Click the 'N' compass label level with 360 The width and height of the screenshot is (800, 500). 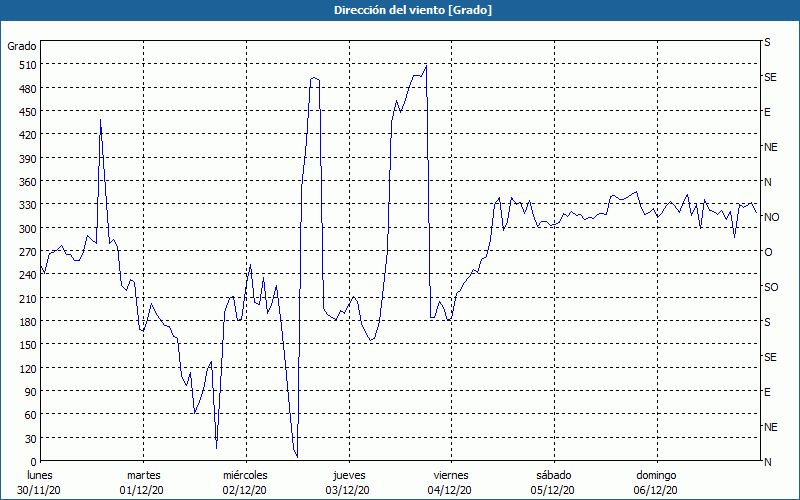click(x=767, y=182)
